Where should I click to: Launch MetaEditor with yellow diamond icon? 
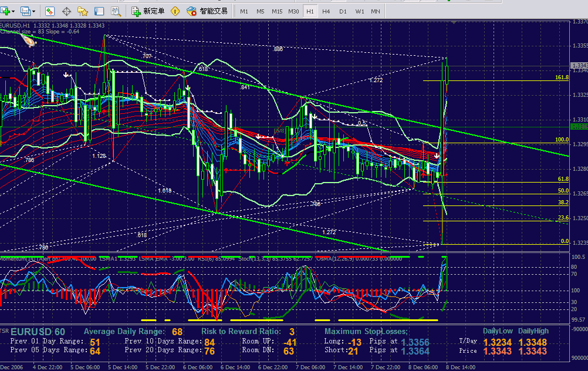point(175,11)
